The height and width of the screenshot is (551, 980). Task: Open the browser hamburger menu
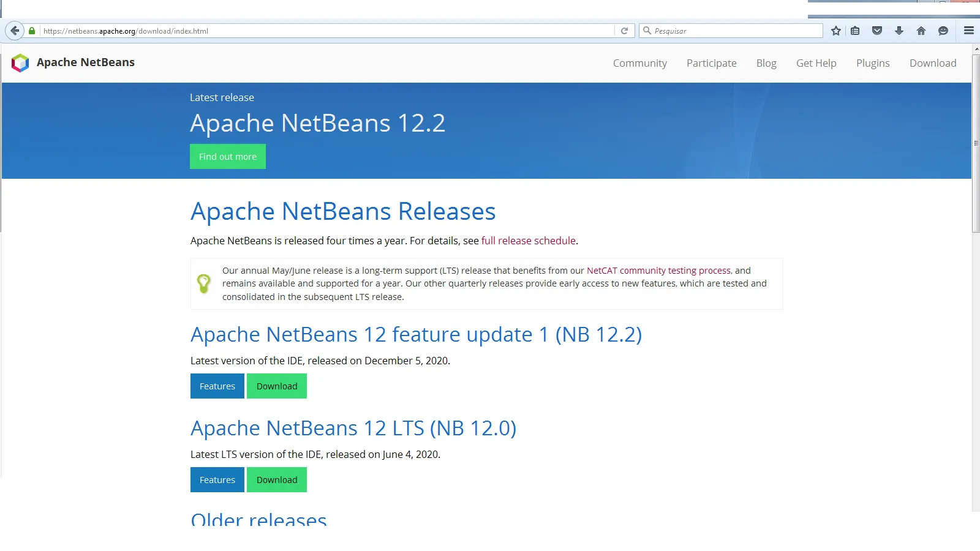[x=969, y=31]
